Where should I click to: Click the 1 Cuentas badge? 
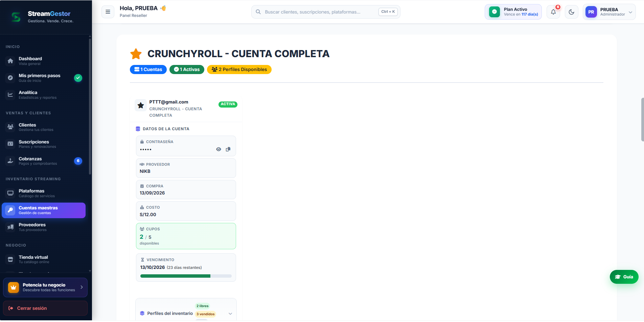point(148,69)
